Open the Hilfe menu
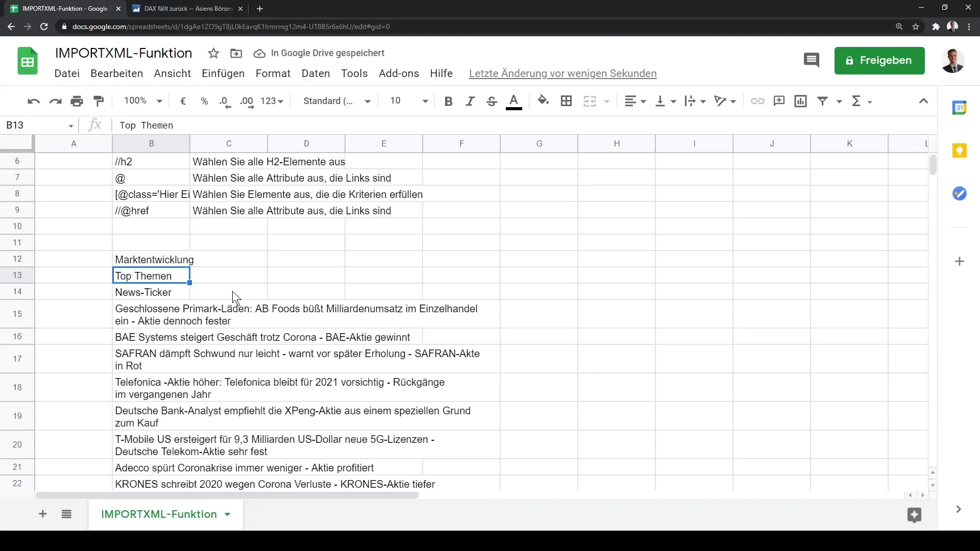The height and width of the screenshot is (551, 980). pos(442,73)
